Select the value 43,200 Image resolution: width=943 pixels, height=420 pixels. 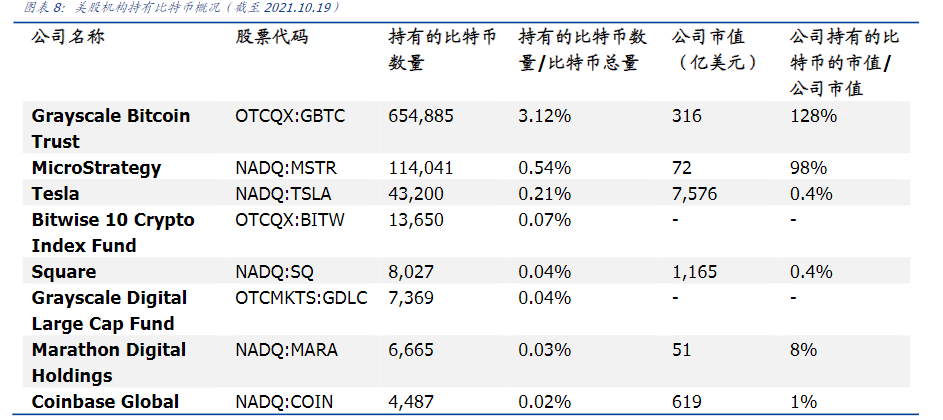click(416, 194)
